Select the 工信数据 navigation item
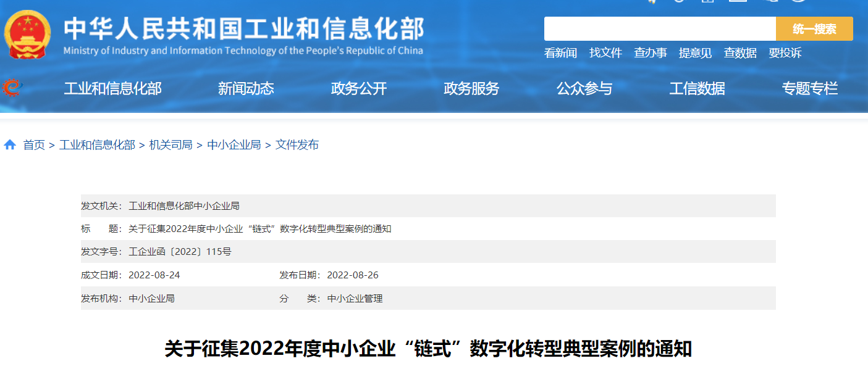The image size is (868, 382). click(697, 89)
